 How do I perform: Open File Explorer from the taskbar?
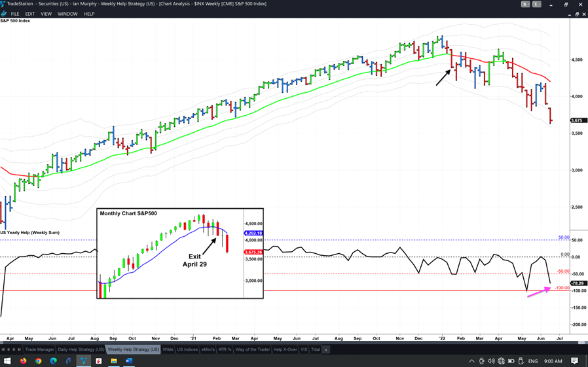coord(113,360)
